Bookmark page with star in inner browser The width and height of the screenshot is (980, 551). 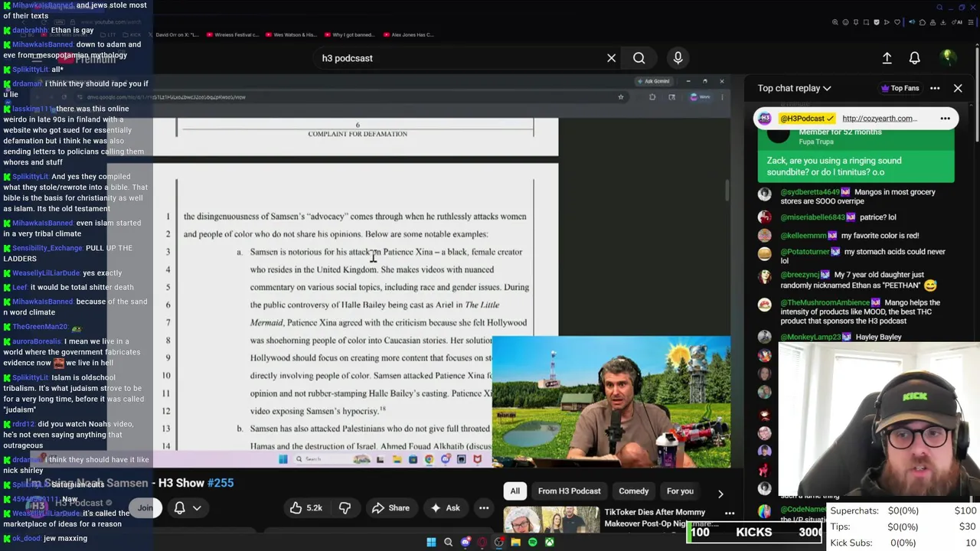(x=621, y=97)
